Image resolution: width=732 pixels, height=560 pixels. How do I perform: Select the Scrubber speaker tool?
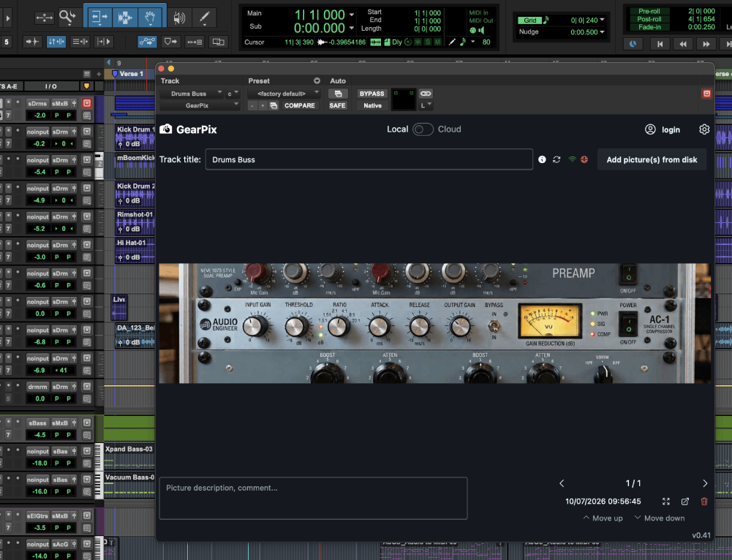tap(179, 18)
